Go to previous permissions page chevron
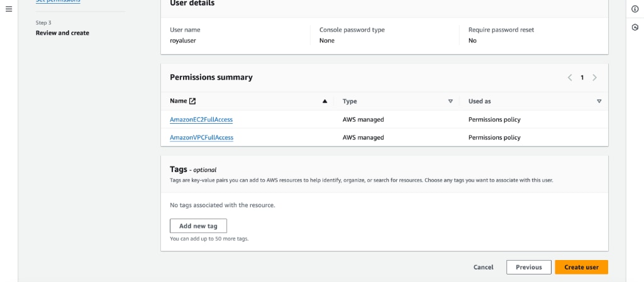This screenshot has height=282, width=644. coord(570,77)
